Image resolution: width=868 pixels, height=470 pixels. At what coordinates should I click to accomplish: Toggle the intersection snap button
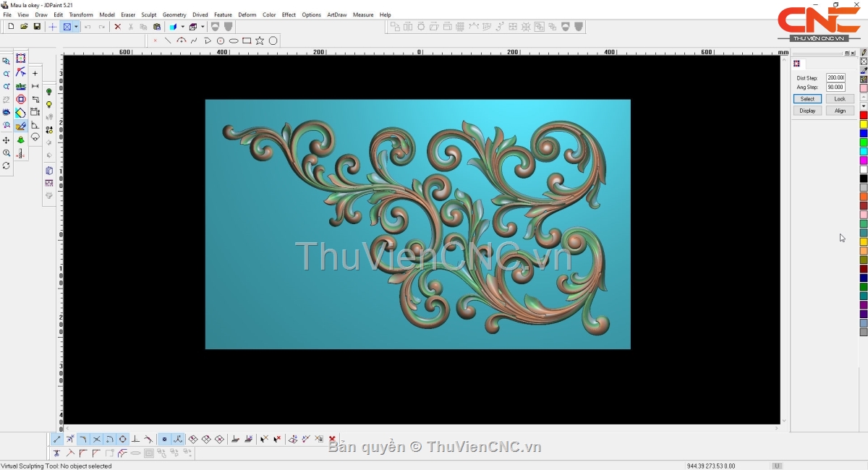(96, 439)
